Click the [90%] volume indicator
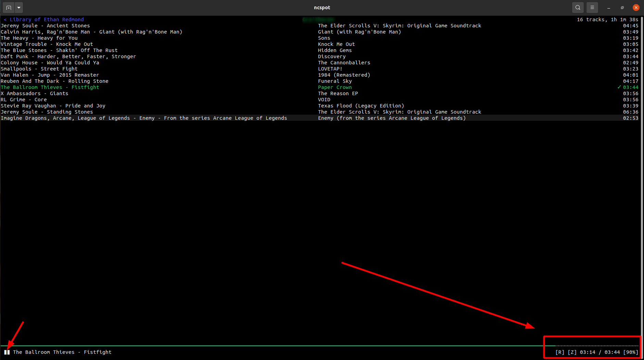The height and width of the screenshot is (360, 644). pos(631,352)
